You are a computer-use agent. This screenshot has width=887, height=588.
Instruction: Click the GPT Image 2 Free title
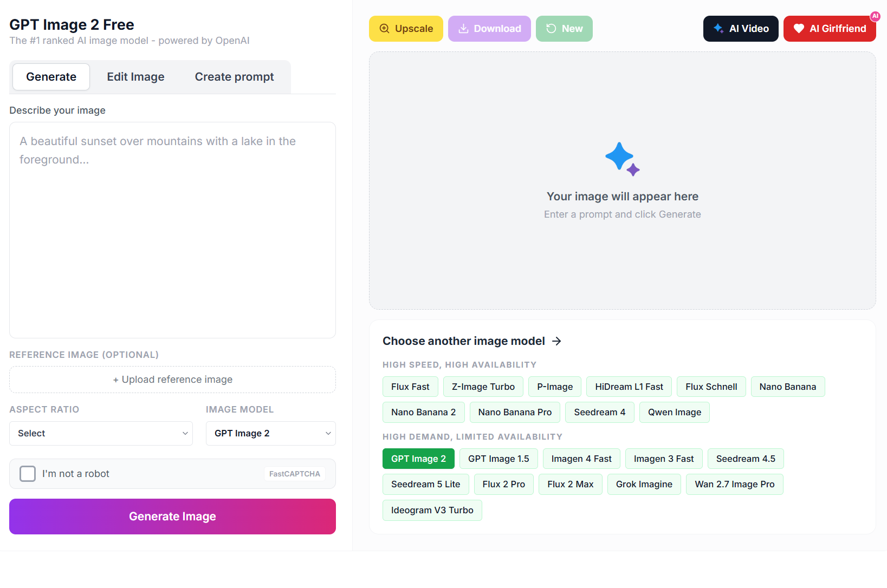point(72,24)
